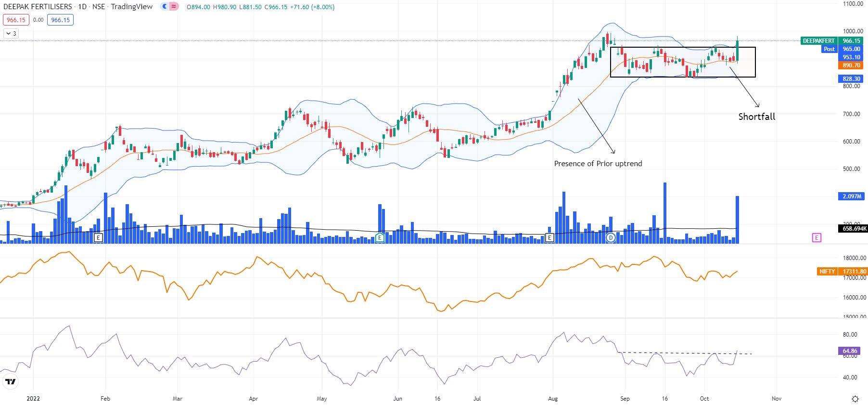Image resolution: width=868 pixels, height=405 pixels.
Task: Open the pink upcoming earnings E marker
Action: click(817, 237)
